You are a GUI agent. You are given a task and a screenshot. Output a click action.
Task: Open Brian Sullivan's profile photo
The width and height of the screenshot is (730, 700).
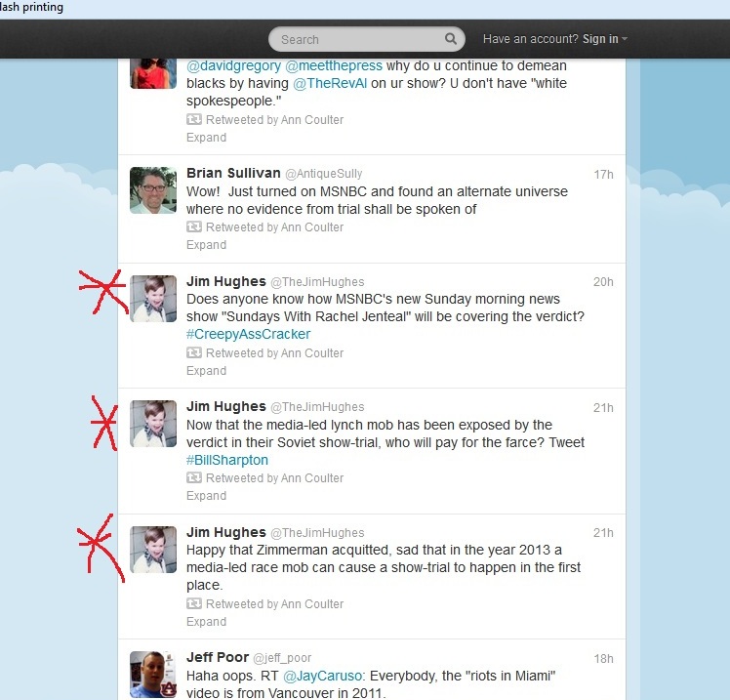[153, 190]
